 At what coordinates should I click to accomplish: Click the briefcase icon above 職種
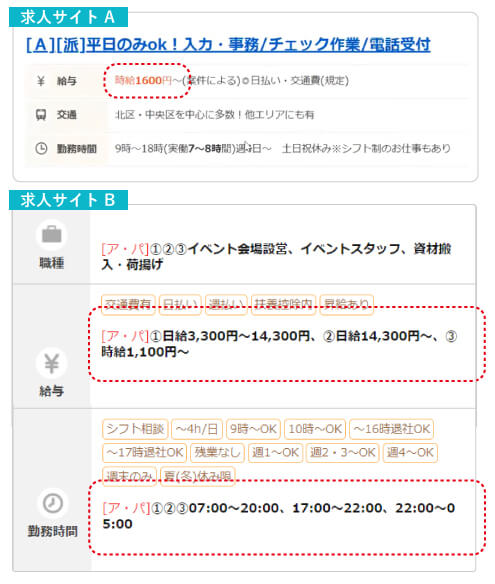(52, 234)
